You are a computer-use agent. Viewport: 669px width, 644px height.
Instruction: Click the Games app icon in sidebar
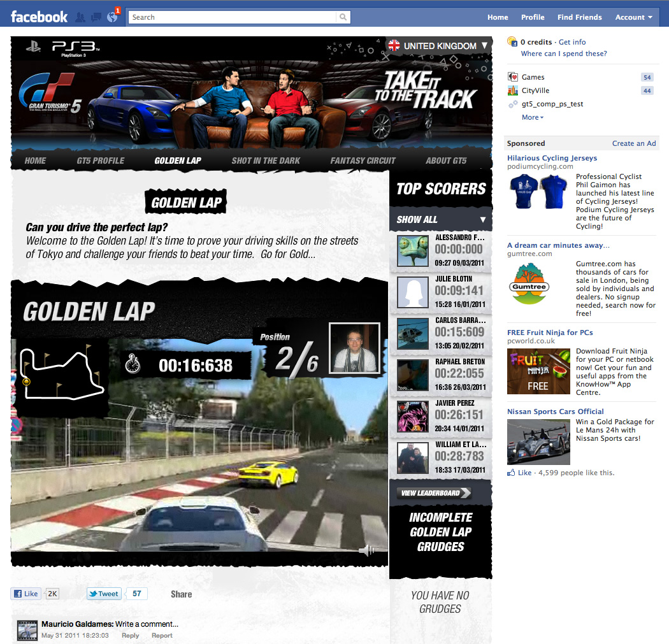(x=512, y=77)
